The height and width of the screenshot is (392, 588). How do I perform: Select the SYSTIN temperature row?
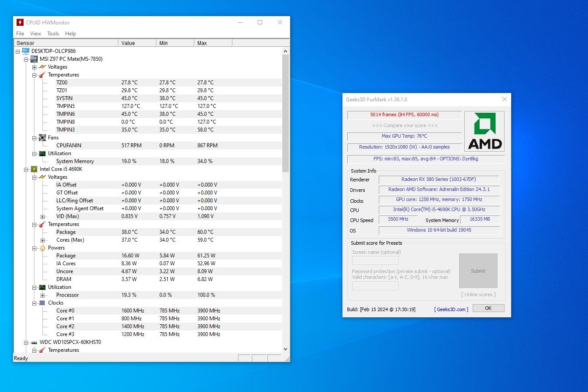(x=148, y=98)
